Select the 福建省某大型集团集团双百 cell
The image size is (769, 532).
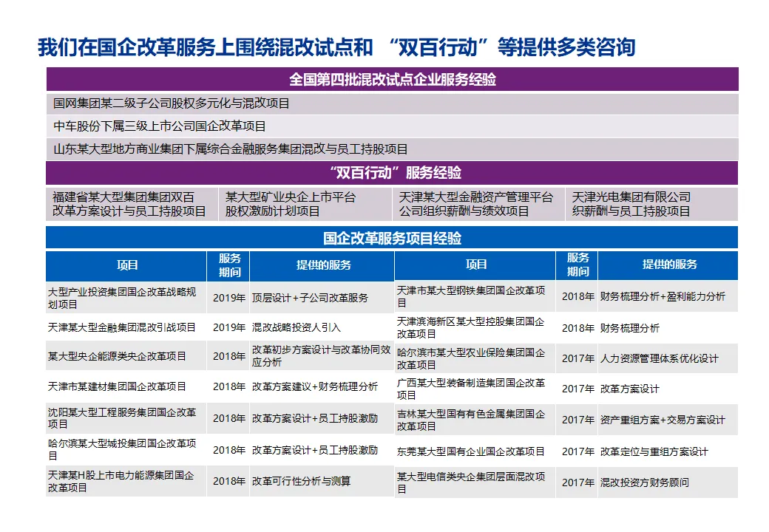pos(132,204)
